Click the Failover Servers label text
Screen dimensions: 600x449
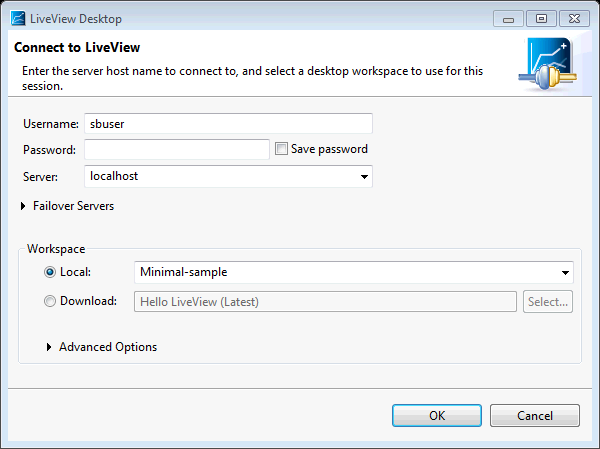(73, 206)
